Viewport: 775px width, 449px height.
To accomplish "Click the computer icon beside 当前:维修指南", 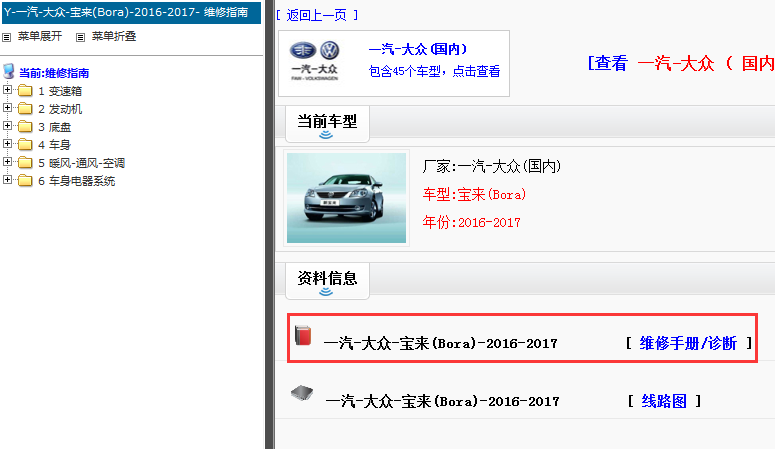I will (x=8, y=71).
